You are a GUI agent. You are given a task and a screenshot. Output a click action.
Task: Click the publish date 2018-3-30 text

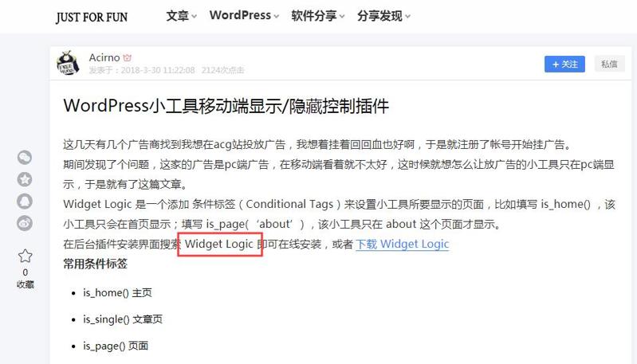pos(158,70)
